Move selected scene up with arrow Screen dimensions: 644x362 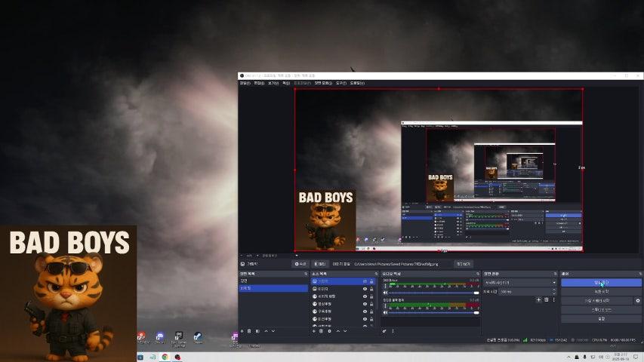(x=267, y=331)
